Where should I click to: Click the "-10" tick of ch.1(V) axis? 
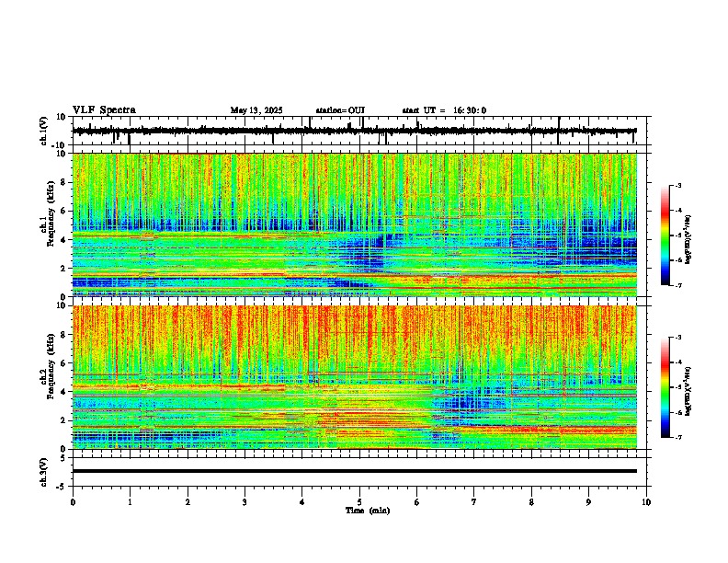[60, 145]
